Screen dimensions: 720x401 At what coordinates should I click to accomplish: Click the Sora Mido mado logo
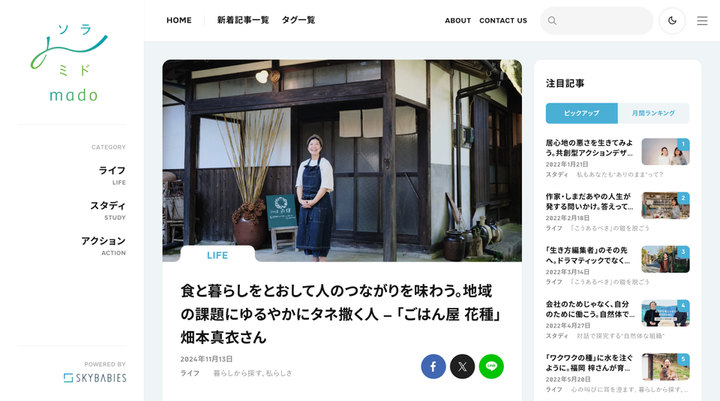[x=72, y=62]
